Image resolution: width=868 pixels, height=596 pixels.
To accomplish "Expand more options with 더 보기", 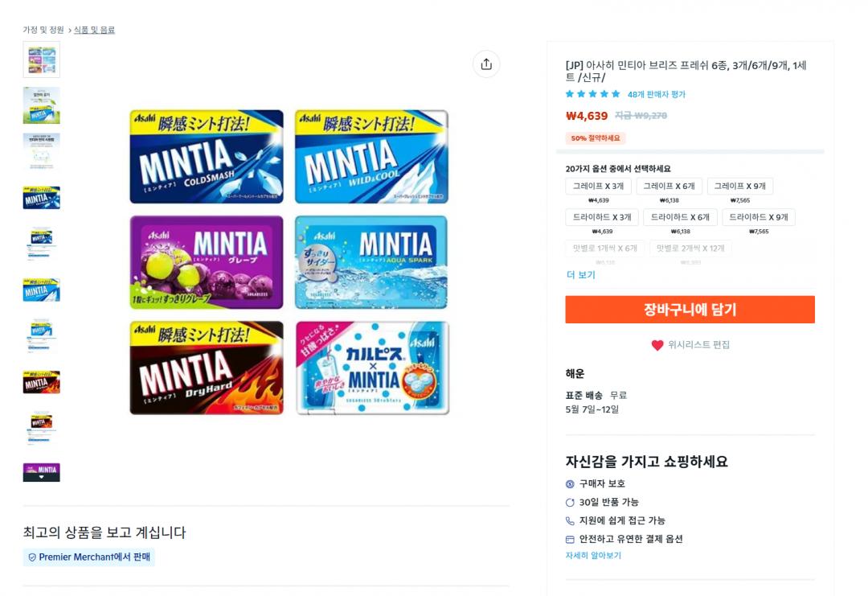I will coord(581,275).
